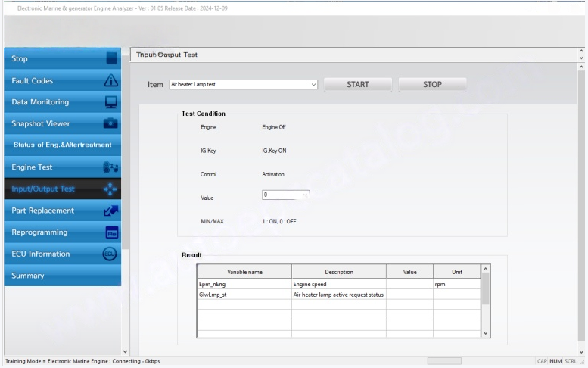
Task: Select the Part Replacement arrow icon
Action: (110, 211)
